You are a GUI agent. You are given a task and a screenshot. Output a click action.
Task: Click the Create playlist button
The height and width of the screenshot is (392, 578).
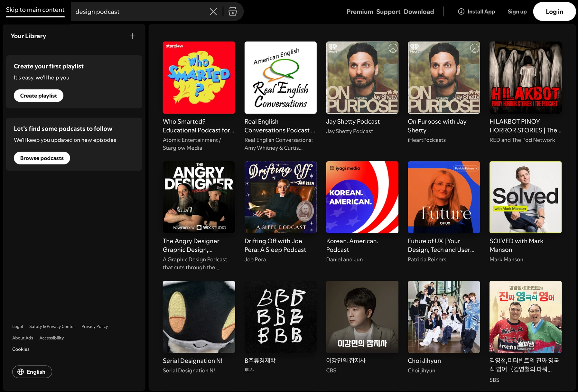tap(39, 96)
